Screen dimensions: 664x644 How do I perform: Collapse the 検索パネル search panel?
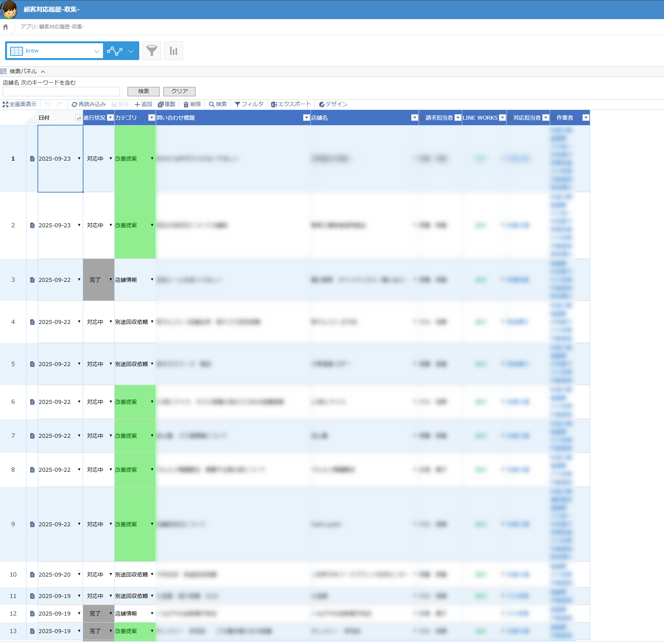tap(43, 72)
